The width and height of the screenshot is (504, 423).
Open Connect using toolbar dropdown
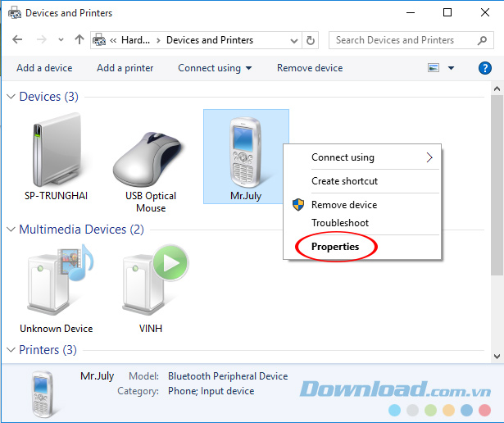point(215,68)
